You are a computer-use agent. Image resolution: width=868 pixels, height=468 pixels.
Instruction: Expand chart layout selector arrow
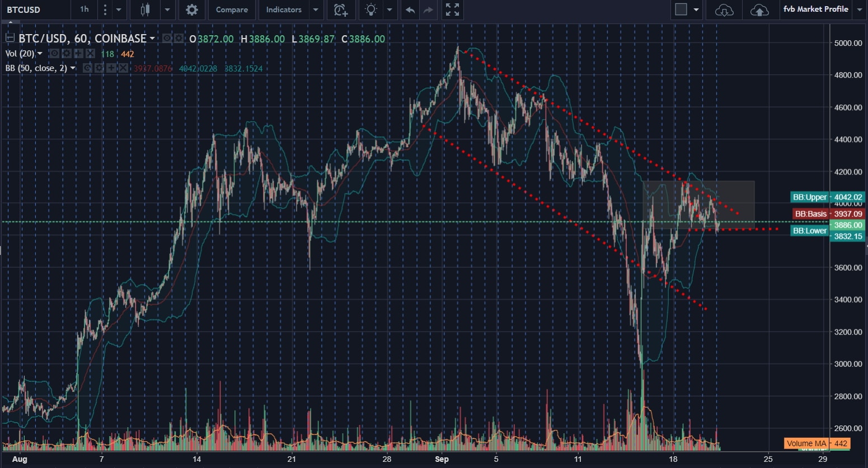click(x=696, y=10)
